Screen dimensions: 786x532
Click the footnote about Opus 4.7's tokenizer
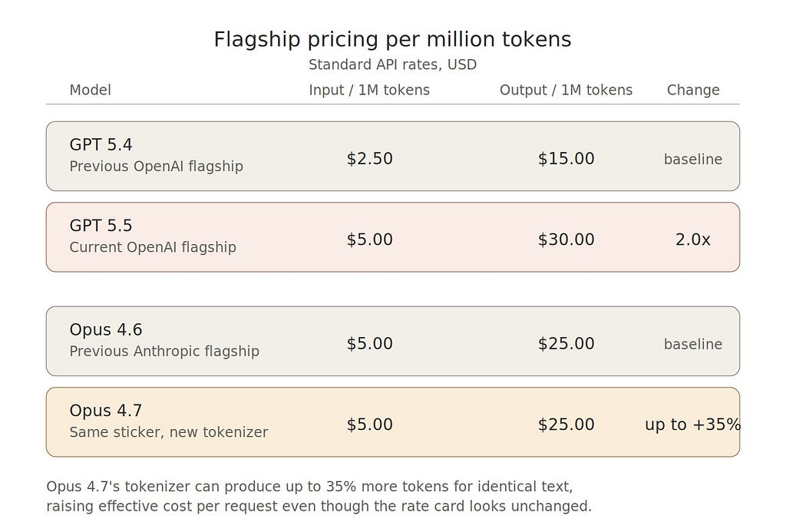[319, 496]
